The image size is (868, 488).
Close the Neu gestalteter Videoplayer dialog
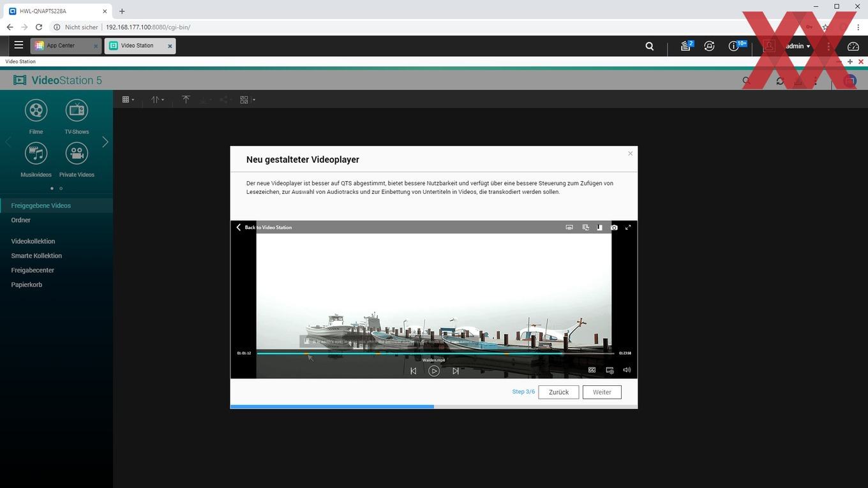630,153
